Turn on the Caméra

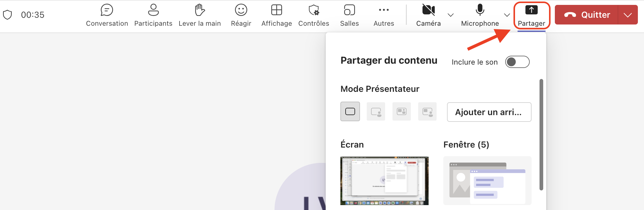click(428, 15)
